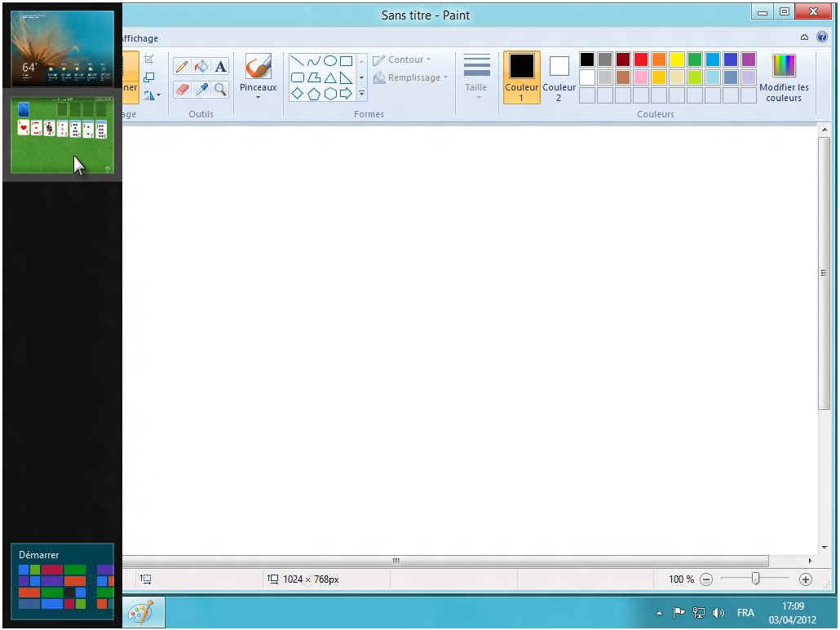This screenshot has height=630, width=840.
Task: Click Modifier les couleurs button
Action: tap(783, 77)
